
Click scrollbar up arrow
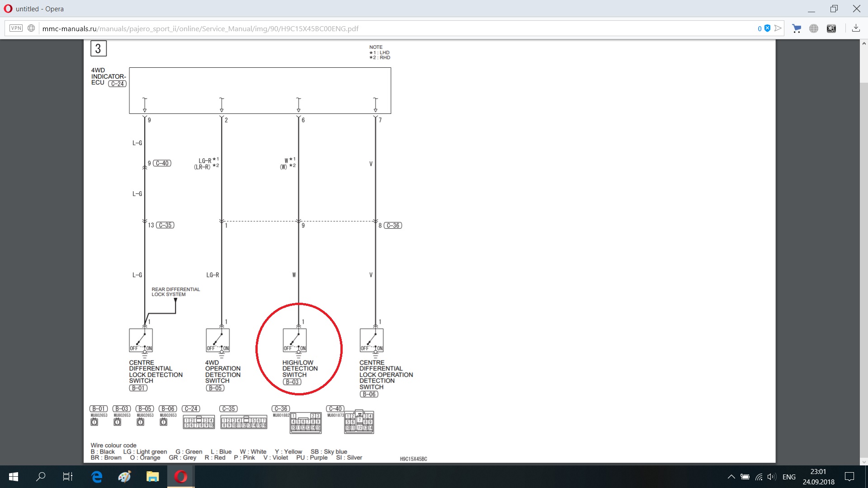[864, 44]
